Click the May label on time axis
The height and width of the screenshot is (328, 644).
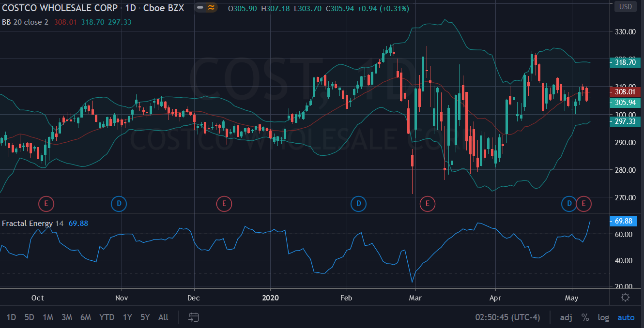point(572,298)
